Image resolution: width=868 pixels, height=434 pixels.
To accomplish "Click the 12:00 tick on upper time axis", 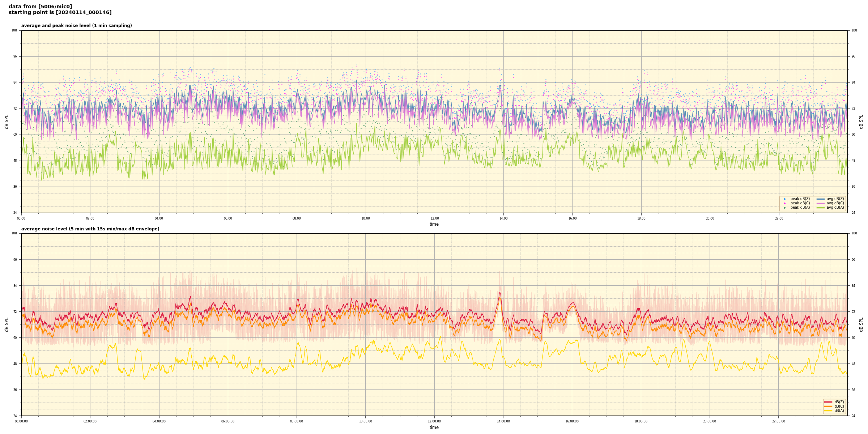I will 434,218.
